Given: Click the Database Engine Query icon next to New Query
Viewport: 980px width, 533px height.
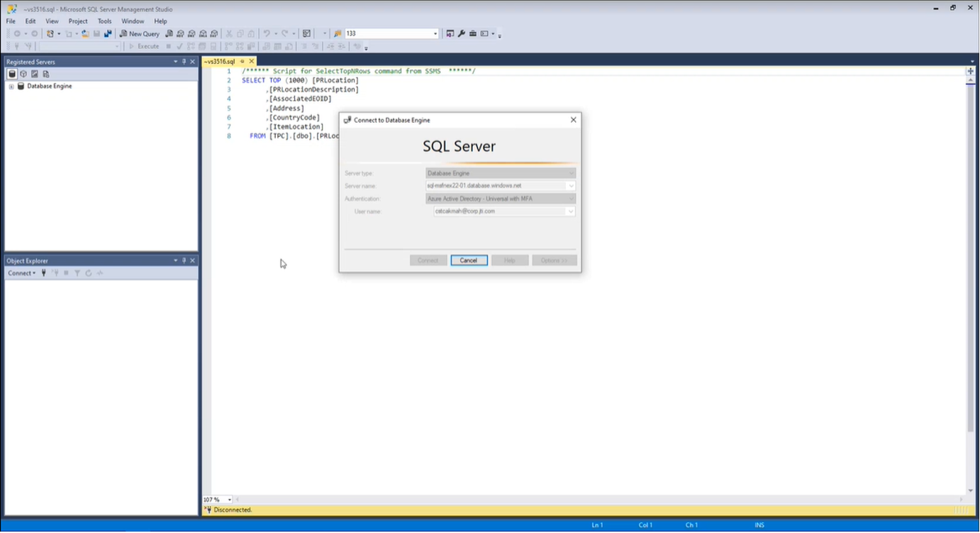Looking at the screenshot, I should [169, 33].
